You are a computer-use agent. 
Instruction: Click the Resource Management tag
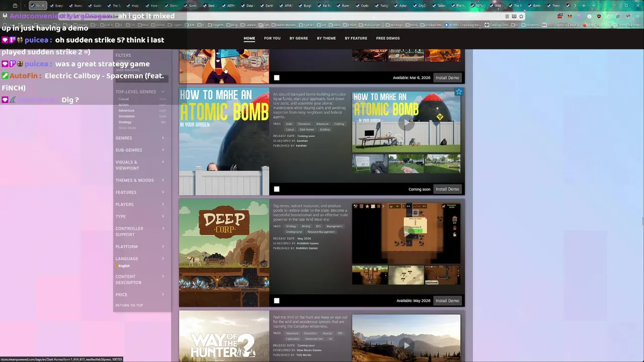point(321,232)
